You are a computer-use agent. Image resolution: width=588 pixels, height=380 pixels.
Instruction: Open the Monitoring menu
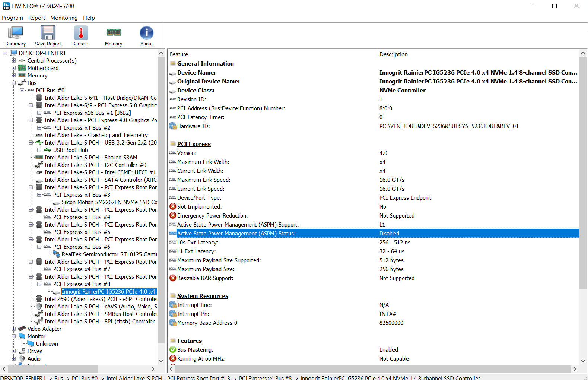point(64,18)
